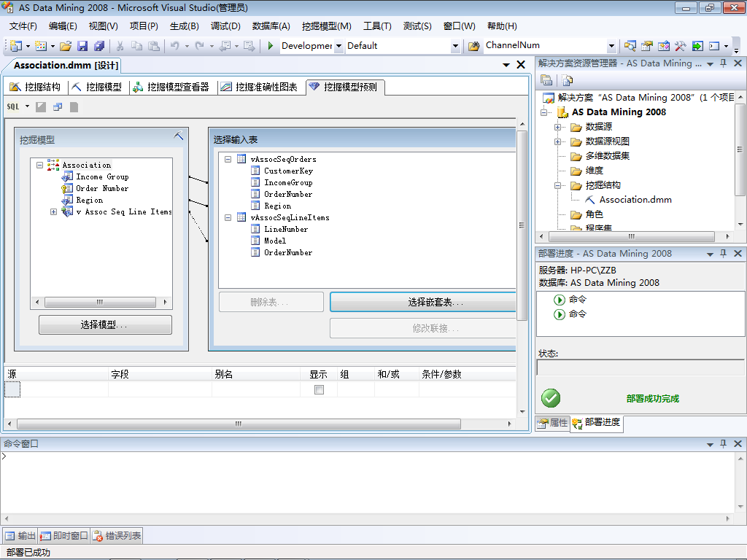
Task: Expand the 数据源视图 folder node
Action: [x=557, y=142]
